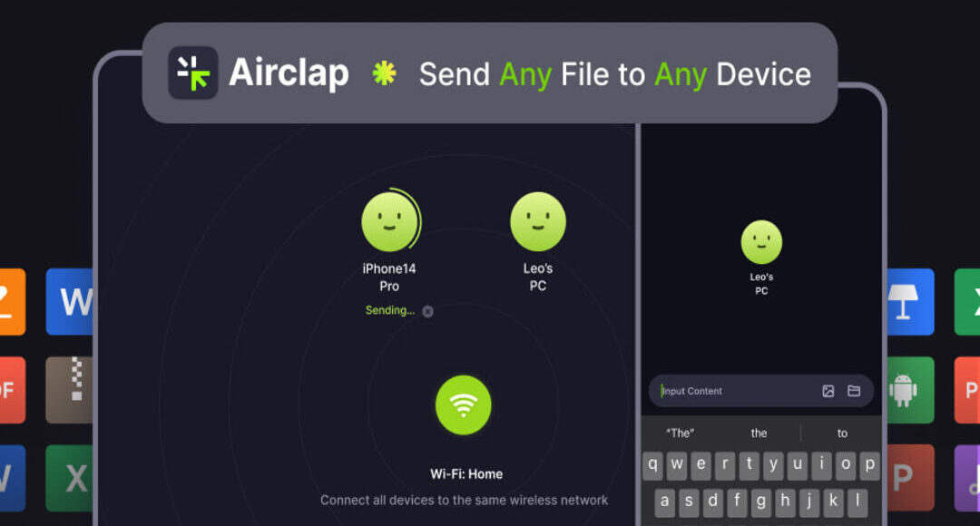
Task: Tap the a key on the keyboard
Action: click(665, 501)
